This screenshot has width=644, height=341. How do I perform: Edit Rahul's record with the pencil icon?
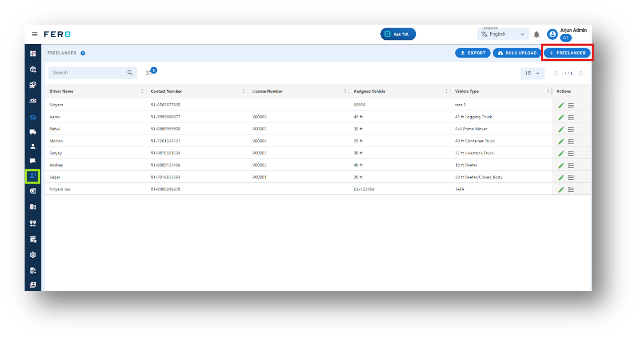[x=561, y=129]
